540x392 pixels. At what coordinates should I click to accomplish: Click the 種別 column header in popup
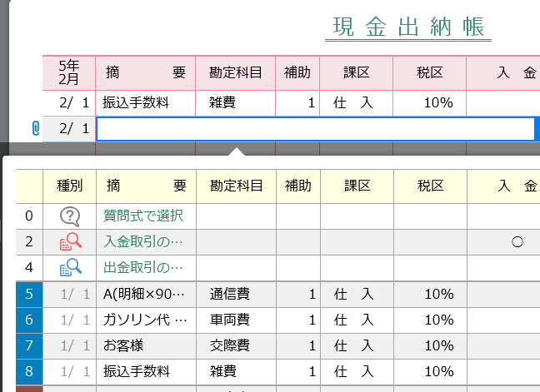(x=69, y=186)
